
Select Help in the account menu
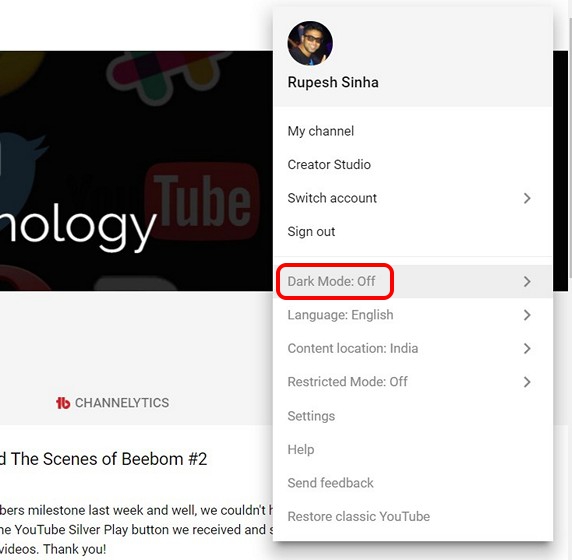(413, 449)
